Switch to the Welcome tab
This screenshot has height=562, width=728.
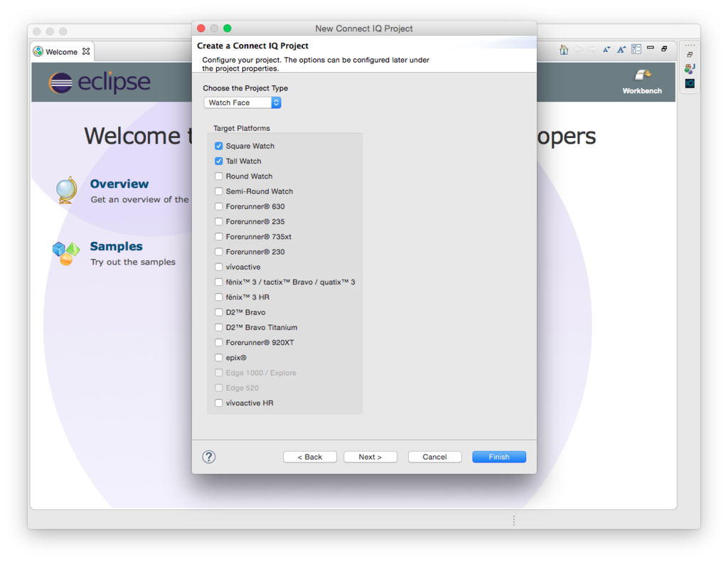coord(62,51)
